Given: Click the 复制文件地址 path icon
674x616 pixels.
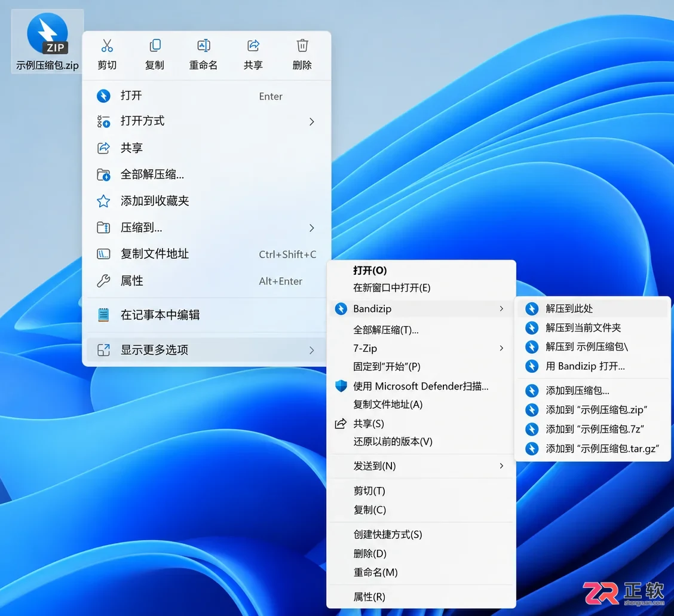Looking at the screenshot, I should point(103,254).
